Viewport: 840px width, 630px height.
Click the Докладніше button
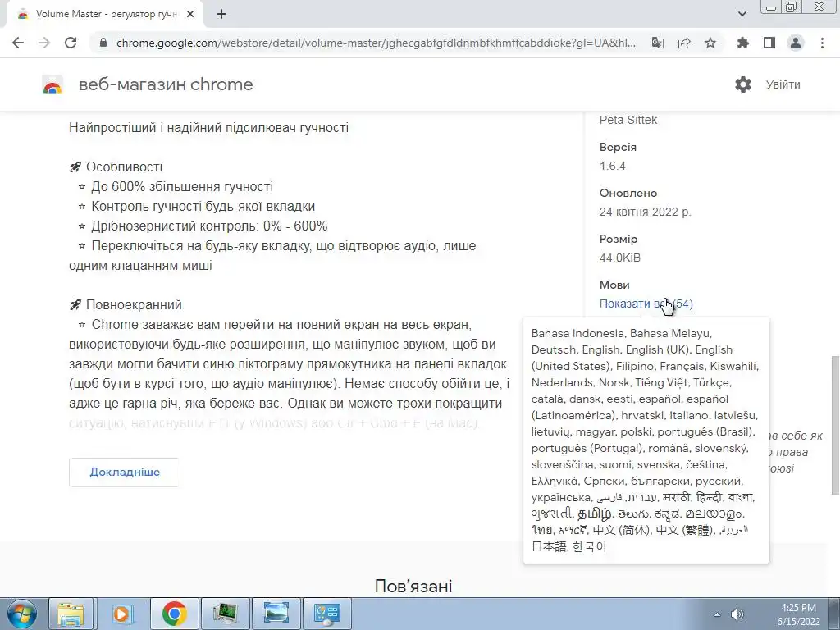125,472
